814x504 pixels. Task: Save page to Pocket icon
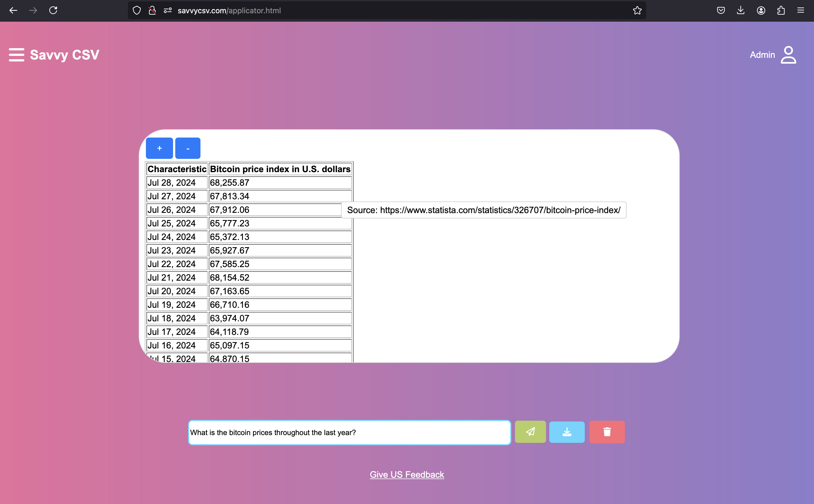pos(721,10)
